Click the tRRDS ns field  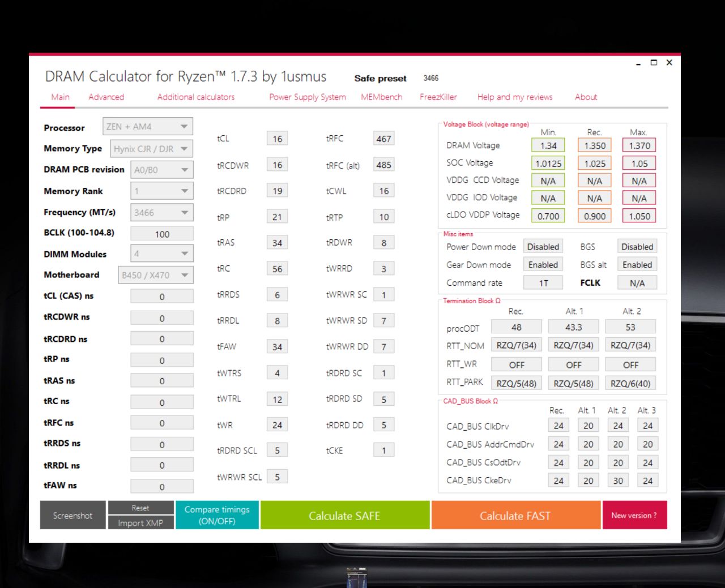point(161,444)
